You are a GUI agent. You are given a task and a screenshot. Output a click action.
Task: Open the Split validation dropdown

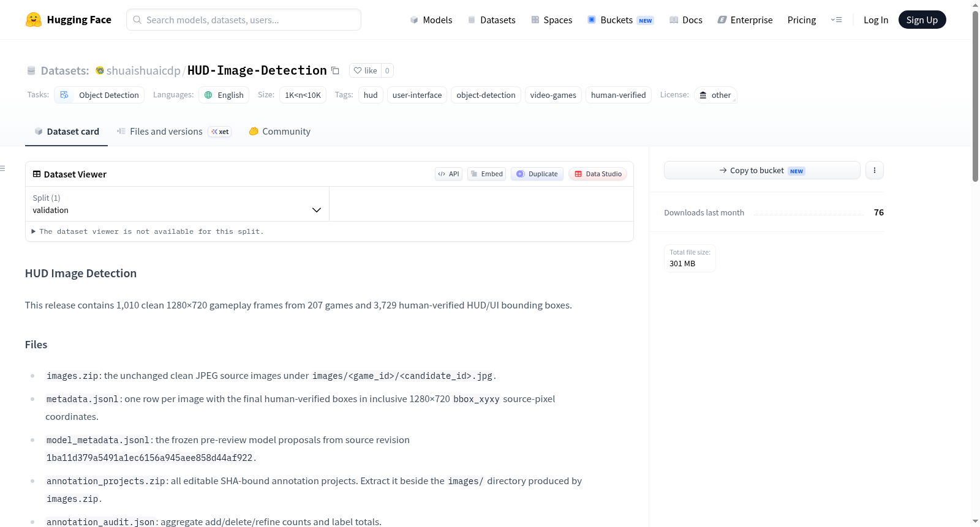tap(177, 204)
